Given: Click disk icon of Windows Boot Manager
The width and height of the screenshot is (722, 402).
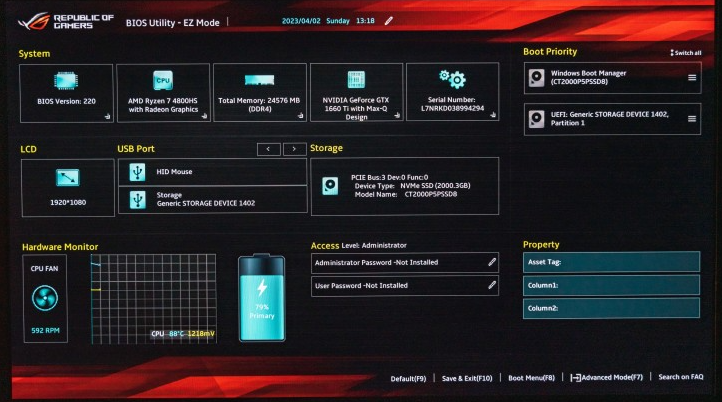Looking at the screenshot, I should (x=536, y=78).
